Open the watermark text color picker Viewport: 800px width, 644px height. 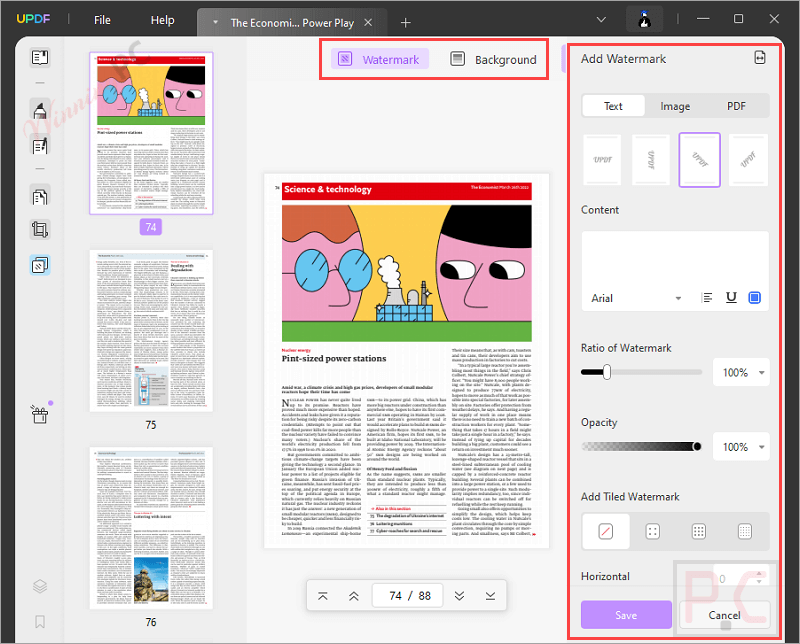pos(755,298)
